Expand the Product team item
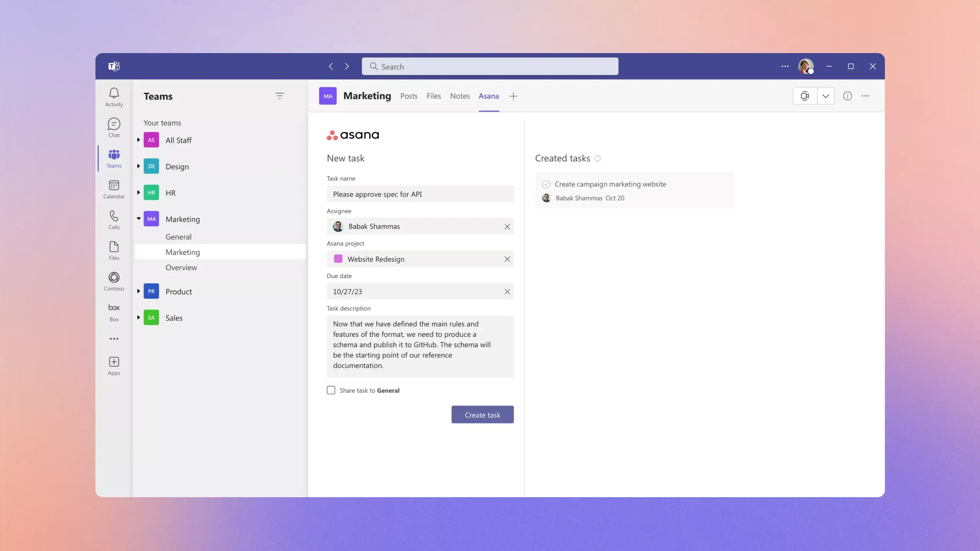 139,291
